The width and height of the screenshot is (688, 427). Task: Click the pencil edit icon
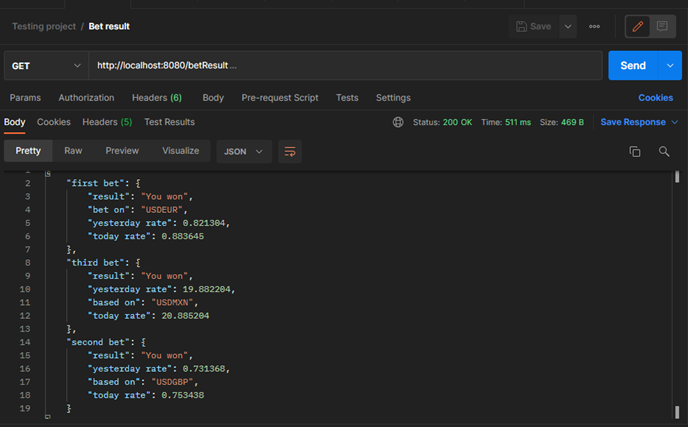638,26
